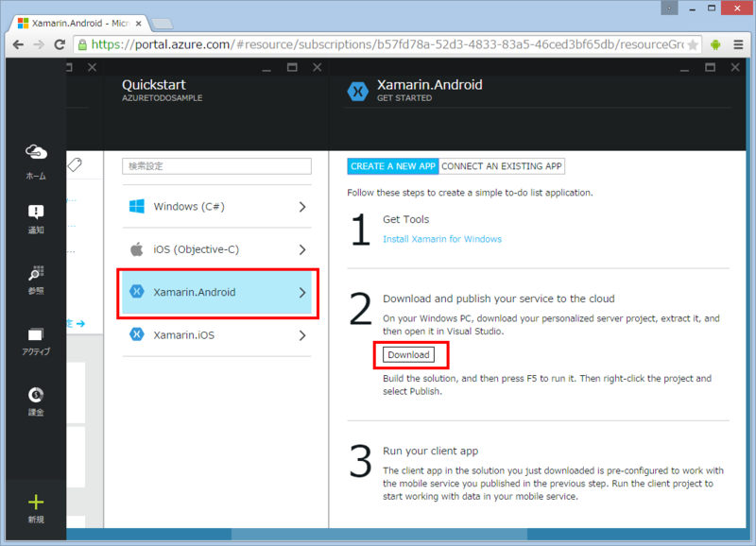Click the Windows logo icon in Quickstart list
Screen dimensions: 756x546
tap(136, 206)
